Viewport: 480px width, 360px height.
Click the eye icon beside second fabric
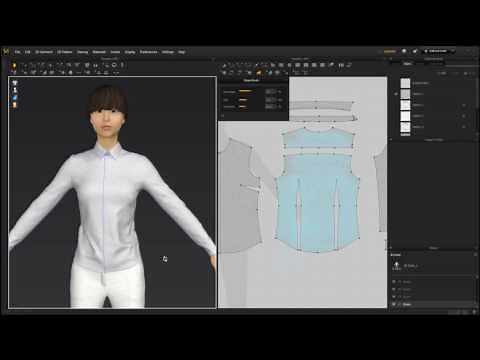(x=396, y=94)
